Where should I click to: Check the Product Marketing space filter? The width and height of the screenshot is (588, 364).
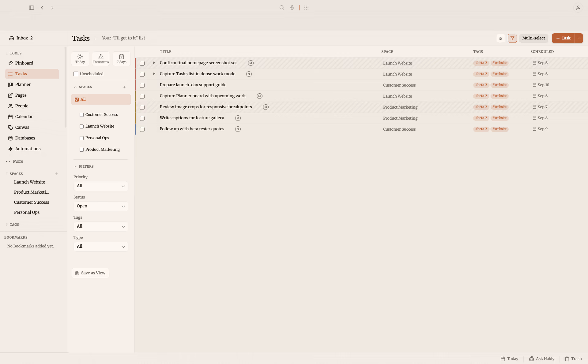click(x=81, y=150)
